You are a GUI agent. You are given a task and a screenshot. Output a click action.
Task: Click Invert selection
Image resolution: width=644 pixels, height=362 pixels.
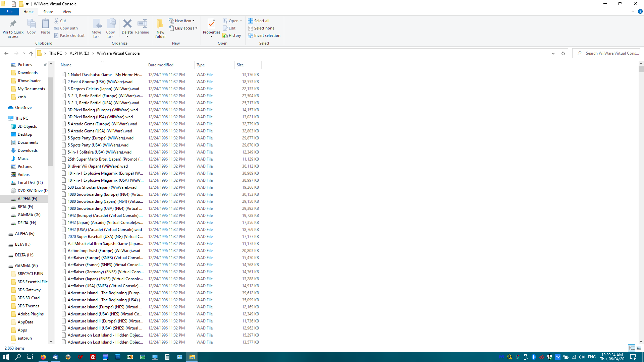264,36
